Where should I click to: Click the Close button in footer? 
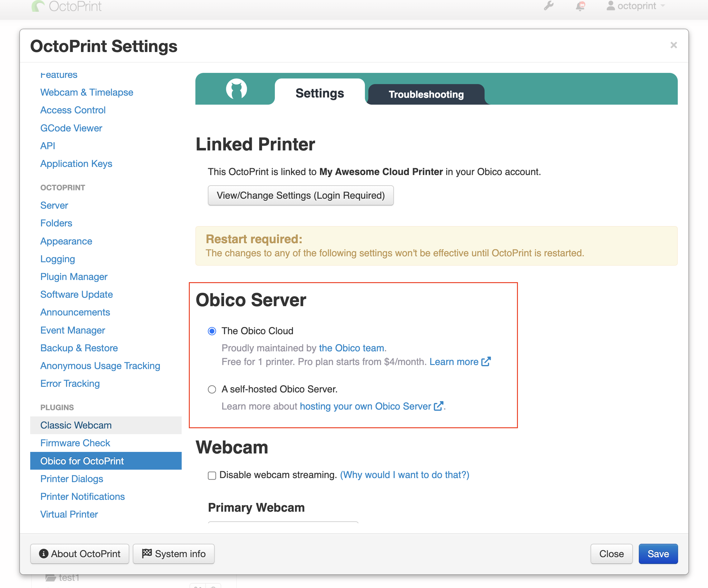click(x=611, y=554)
